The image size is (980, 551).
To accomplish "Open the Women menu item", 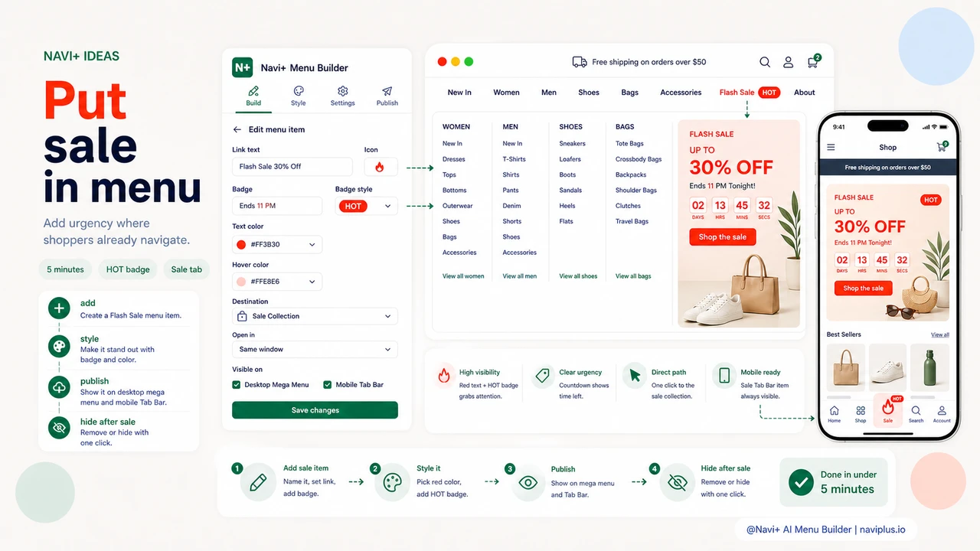I will coord(506,93).
